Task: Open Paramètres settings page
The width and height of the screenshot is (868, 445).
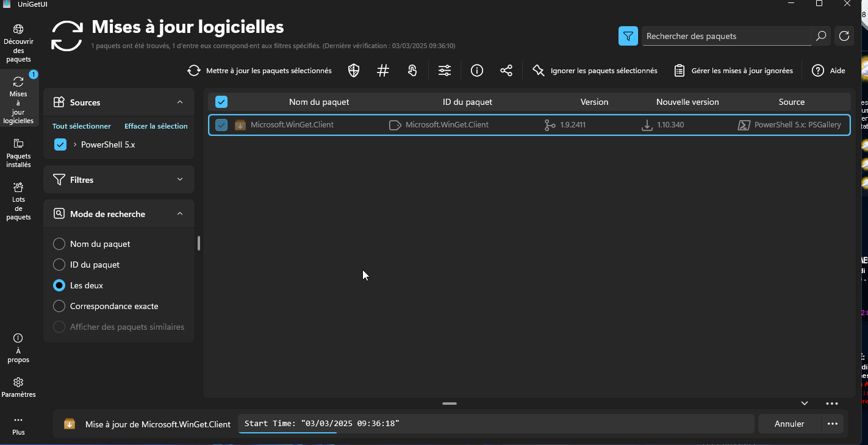Action: 18,387
